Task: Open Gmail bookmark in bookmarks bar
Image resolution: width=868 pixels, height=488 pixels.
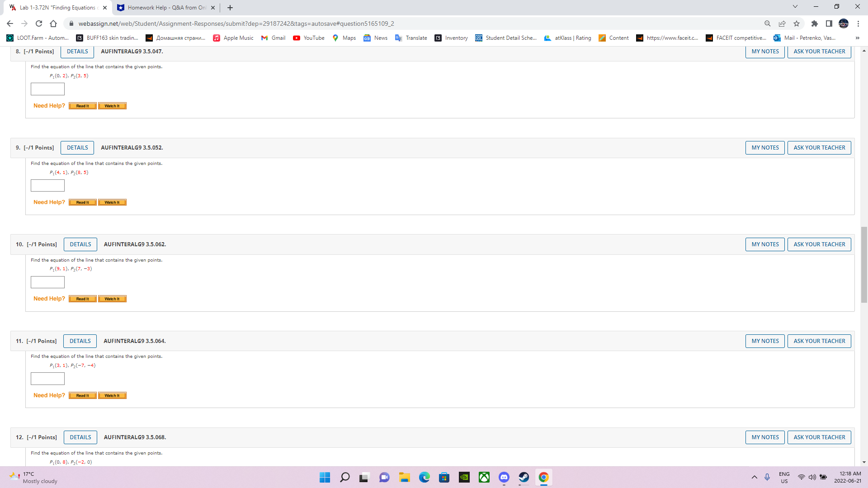Action: tap(273, 38)
